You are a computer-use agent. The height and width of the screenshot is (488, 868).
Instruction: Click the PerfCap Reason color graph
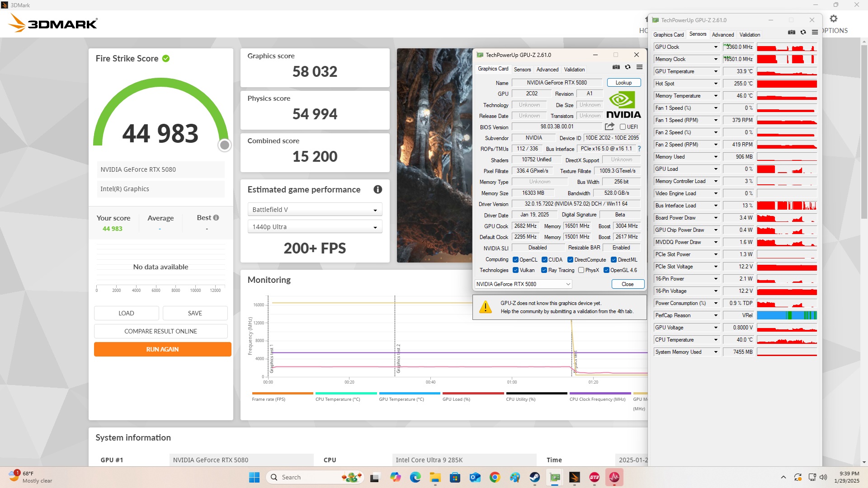pyautogui.click(x=787, y=315)
